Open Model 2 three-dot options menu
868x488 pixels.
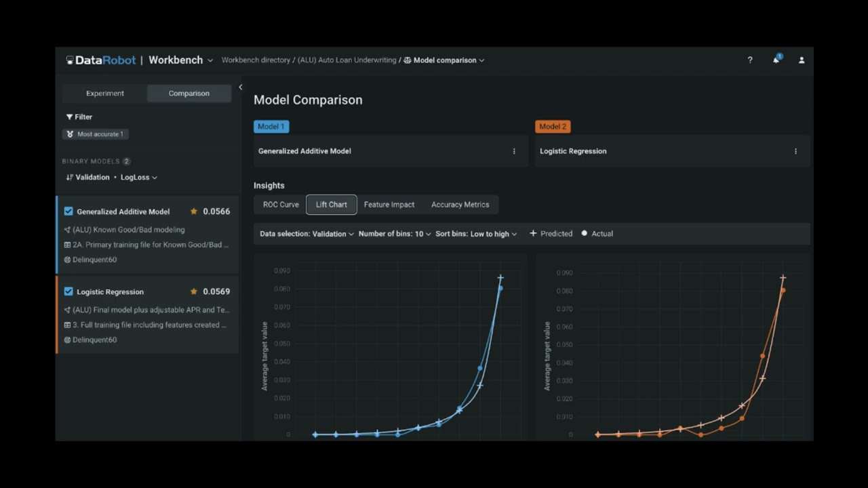point(795,151)
